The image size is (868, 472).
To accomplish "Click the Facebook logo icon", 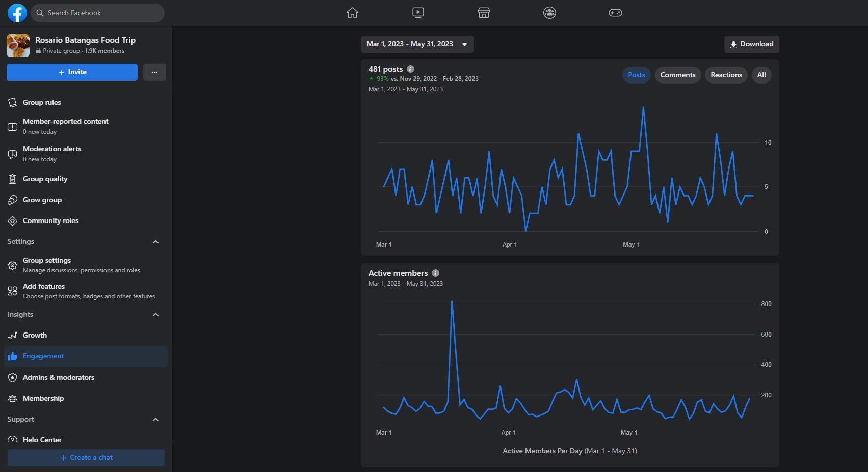I will pyautogui.click(x=17, y=13).
